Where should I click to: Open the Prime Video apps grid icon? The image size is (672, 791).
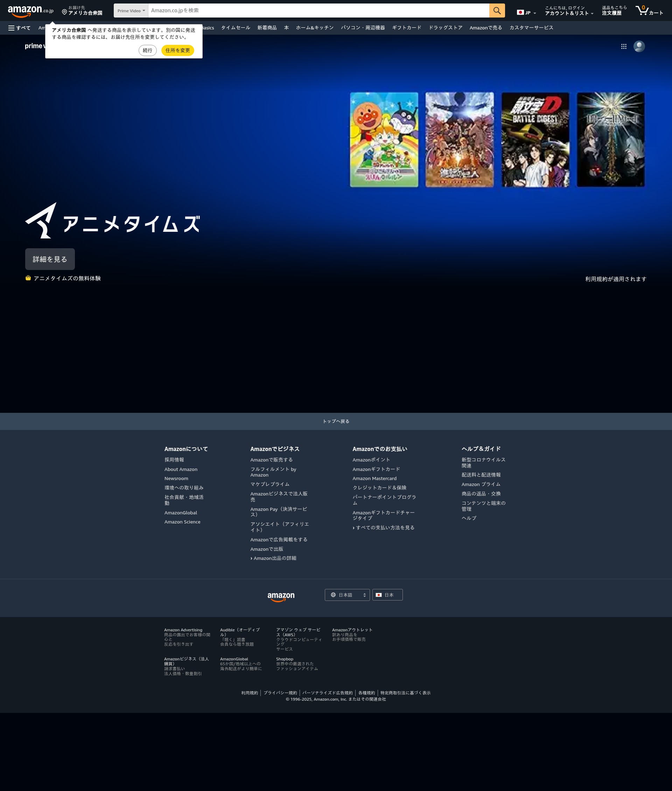pyautogui.click(x=624, y=47)
